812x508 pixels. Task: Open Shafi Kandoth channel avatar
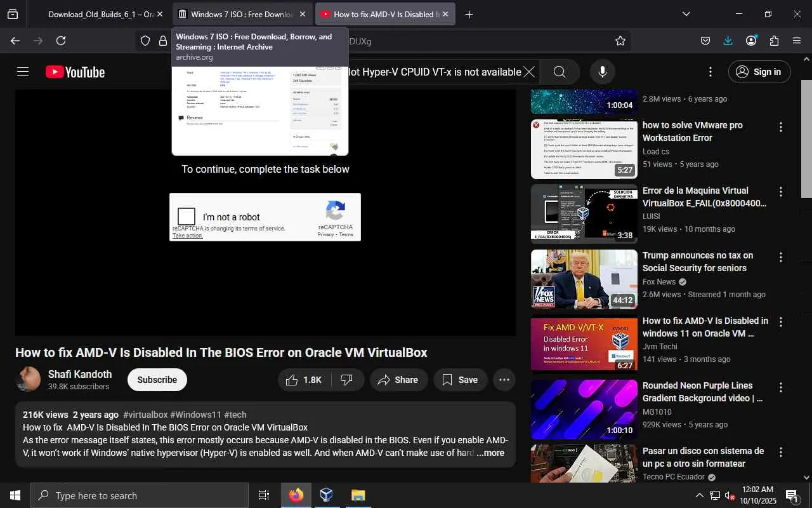tap(28, 379)
